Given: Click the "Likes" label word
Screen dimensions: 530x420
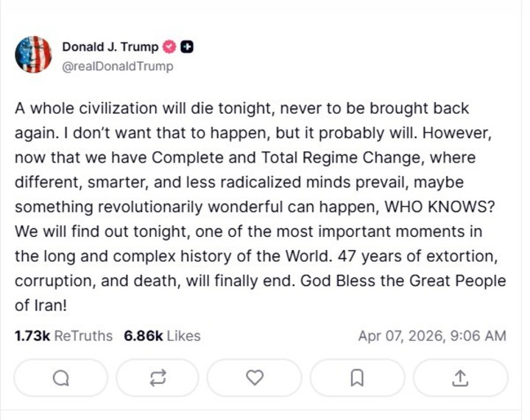Looking at the screenshot, I should 183,335.
